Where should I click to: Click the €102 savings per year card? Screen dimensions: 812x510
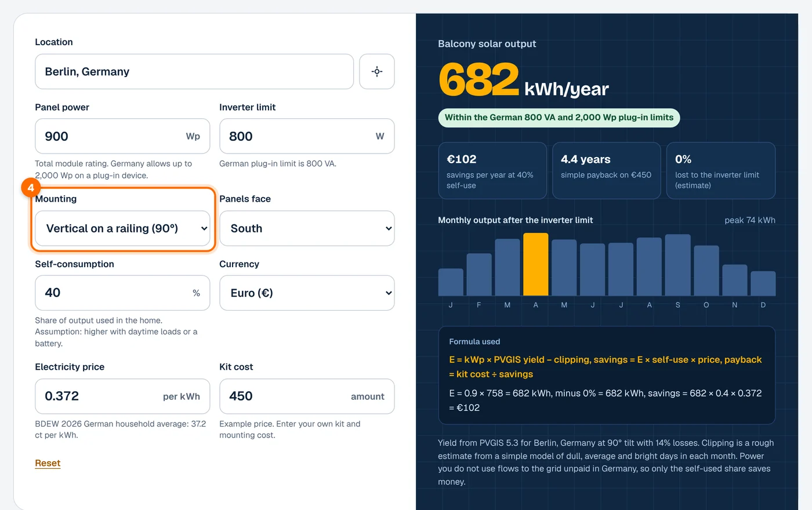coord(492,171)
